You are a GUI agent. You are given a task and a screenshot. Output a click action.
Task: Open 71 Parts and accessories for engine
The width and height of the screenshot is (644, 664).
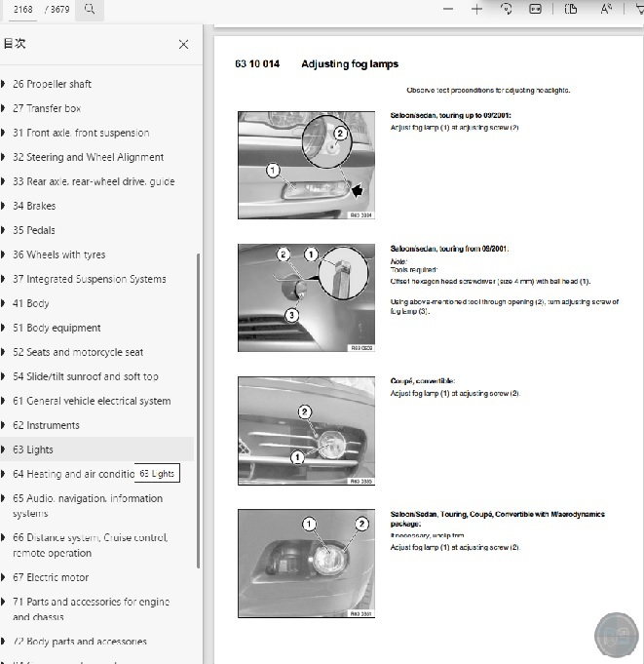click(x=91, y=609)
